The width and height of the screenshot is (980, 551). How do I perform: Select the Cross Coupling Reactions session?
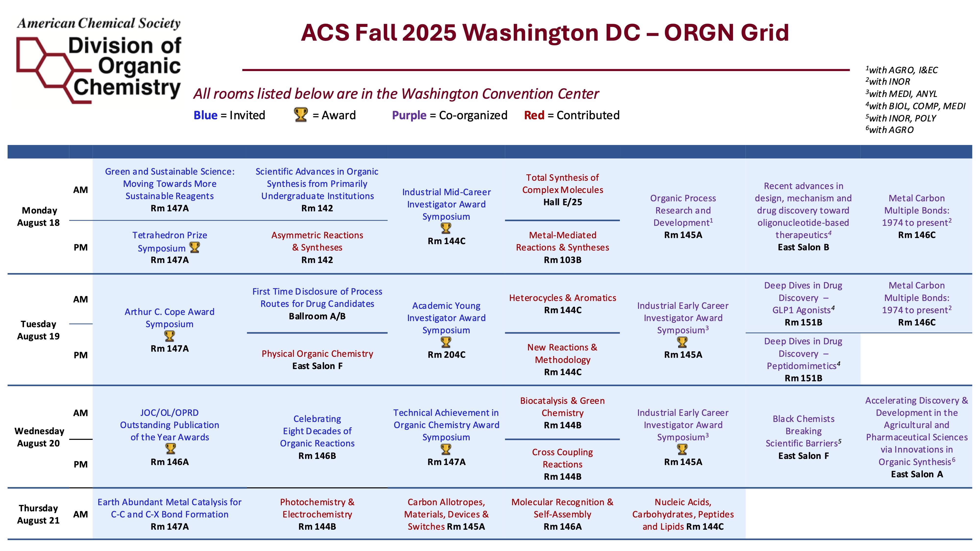562,458
